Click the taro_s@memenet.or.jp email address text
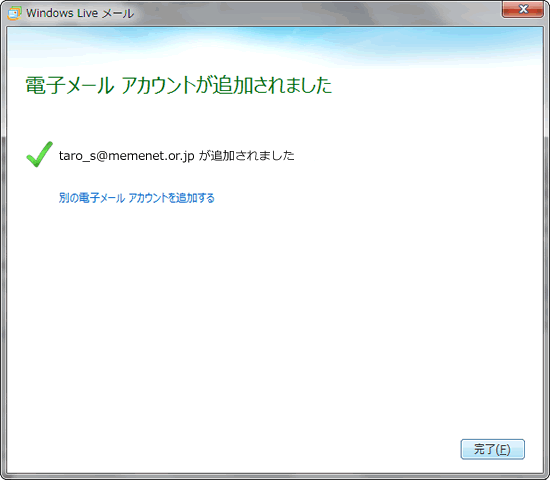 pos(127,156)
